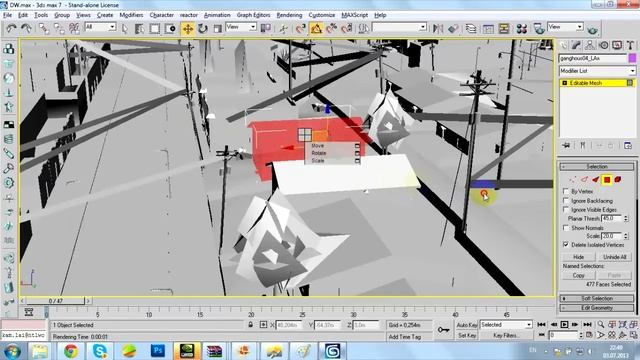The width and height of the screenshot is (640, 360).
Task: Open the Layer Manager
Action: tap(471, 28)
